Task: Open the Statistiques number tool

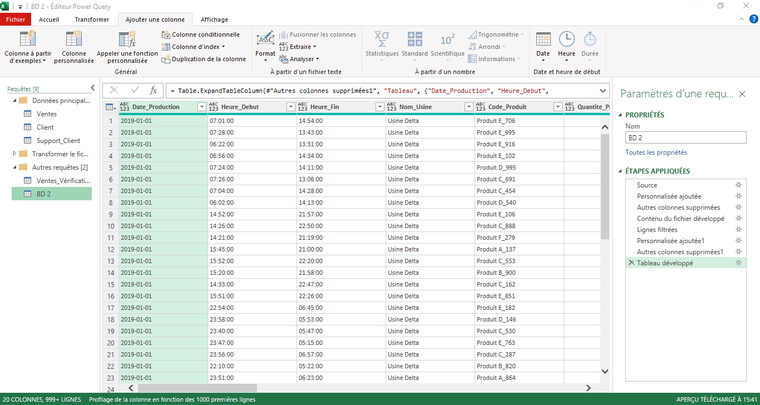Action: (381, 40)
